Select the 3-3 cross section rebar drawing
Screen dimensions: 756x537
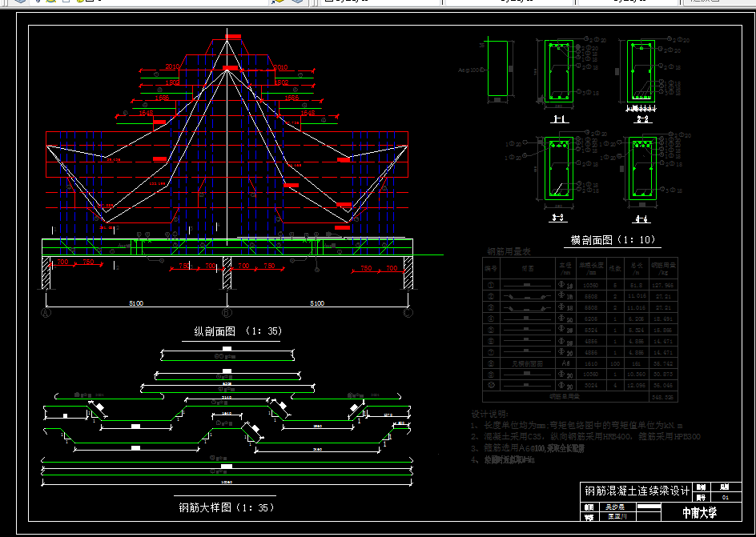click(558, 168)
